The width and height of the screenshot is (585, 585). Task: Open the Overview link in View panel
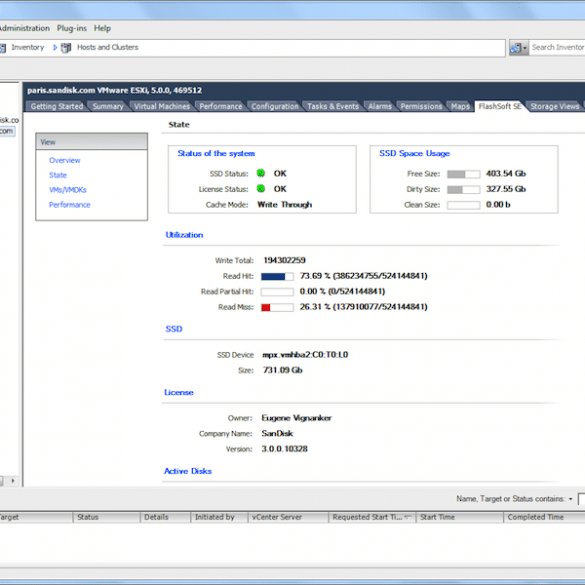tap(65, 160)
